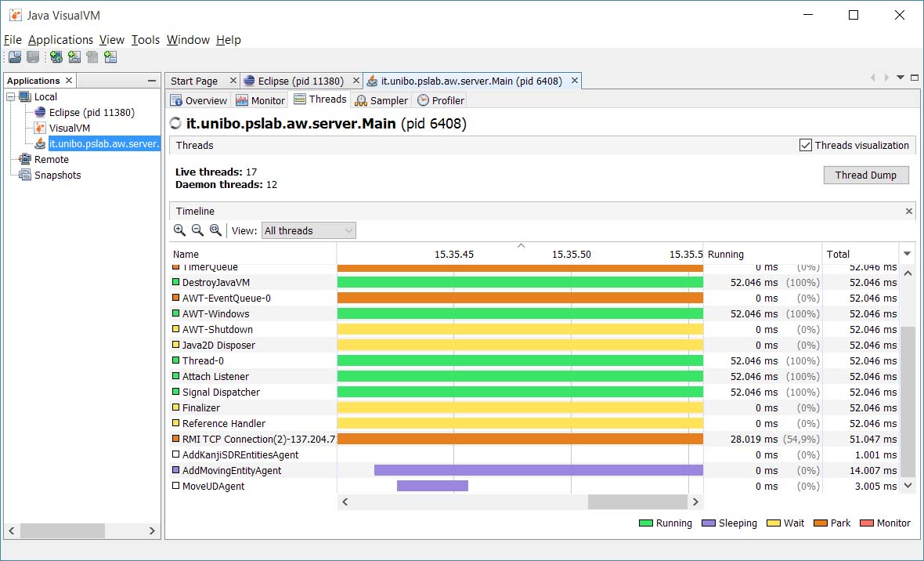
Task: Switch to the Profiler tab
Action: point(441,100)
